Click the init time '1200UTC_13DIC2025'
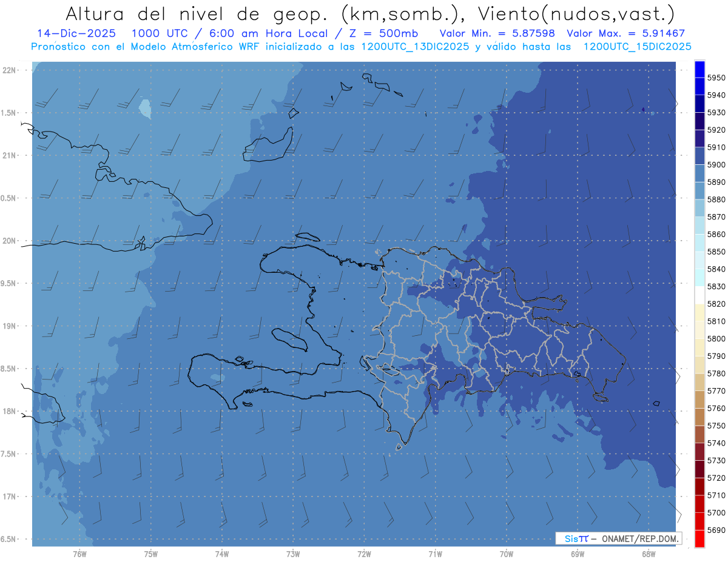Viewport: 728px width, 562px height. pos(414,47)
